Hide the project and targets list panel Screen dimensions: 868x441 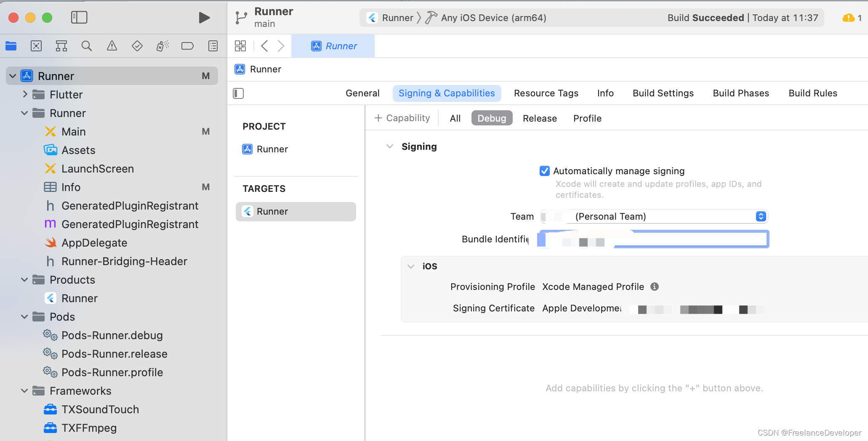238,93
